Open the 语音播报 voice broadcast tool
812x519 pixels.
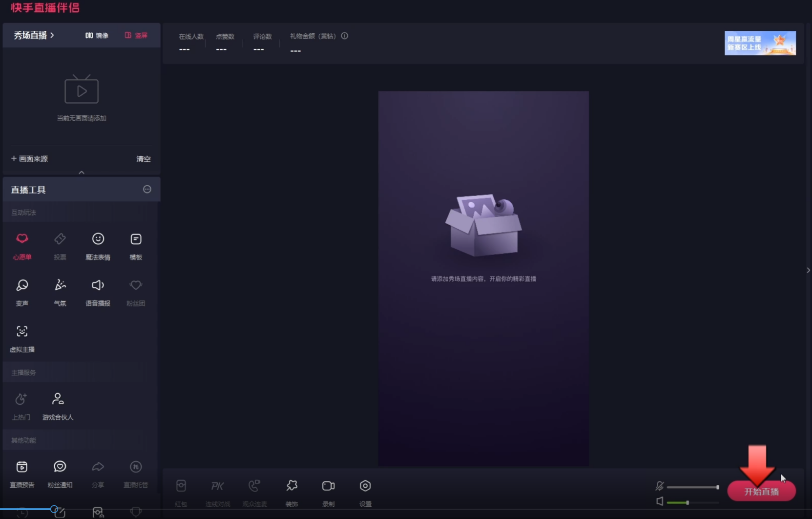coord(98,292)
